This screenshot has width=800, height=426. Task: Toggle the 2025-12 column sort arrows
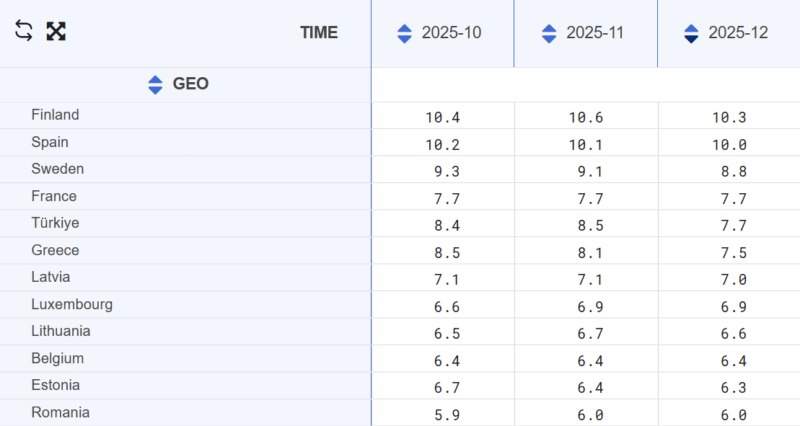pos(691,33)
